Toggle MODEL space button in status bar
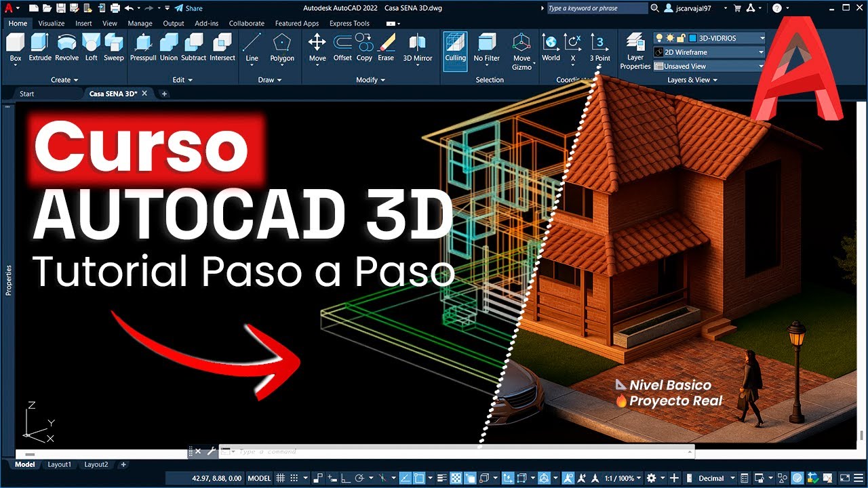 [x=259, y=478]
